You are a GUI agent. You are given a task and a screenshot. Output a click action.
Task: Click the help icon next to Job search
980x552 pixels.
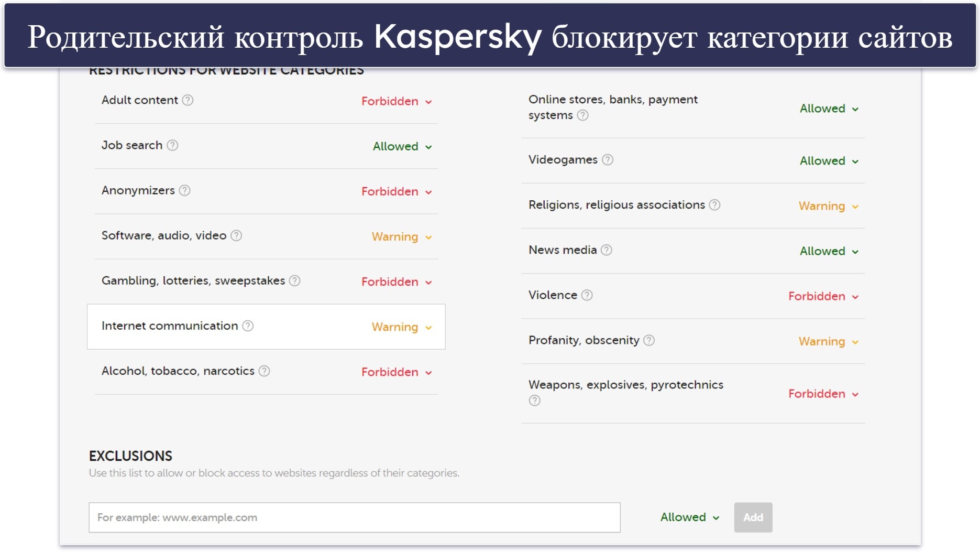[x=172, y=145]
